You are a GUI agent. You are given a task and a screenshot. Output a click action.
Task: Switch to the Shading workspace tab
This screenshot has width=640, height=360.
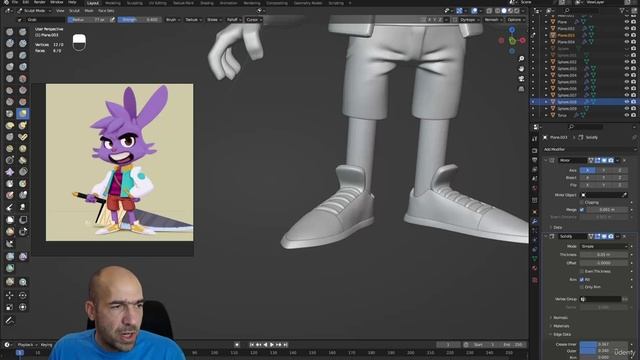point(207,3)
